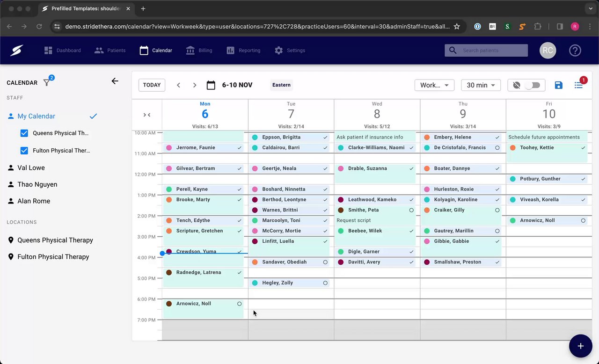
Task: Go to next week arrow
Action: tap(195, 85)
